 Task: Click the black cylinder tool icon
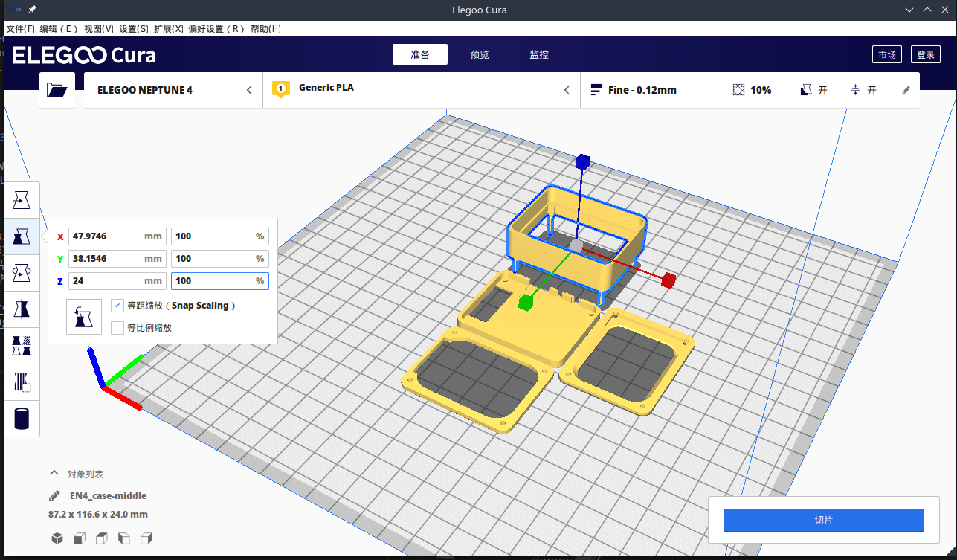click(22, 419)
